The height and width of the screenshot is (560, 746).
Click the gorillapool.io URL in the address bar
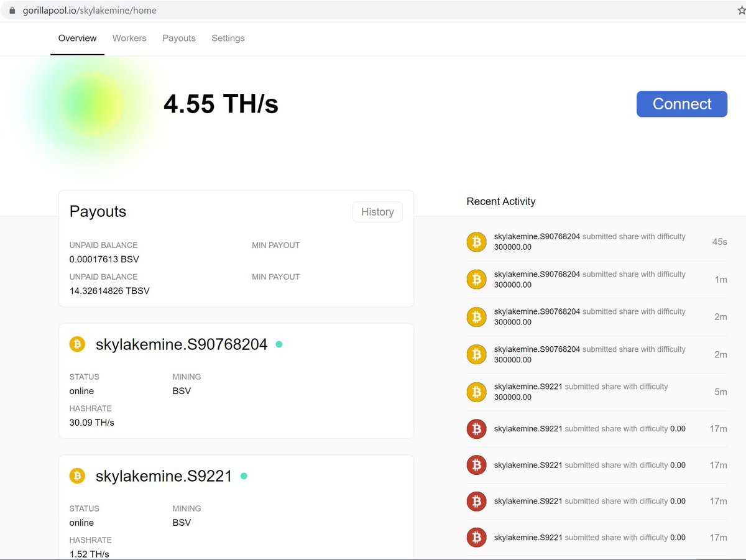pos(90,11)
